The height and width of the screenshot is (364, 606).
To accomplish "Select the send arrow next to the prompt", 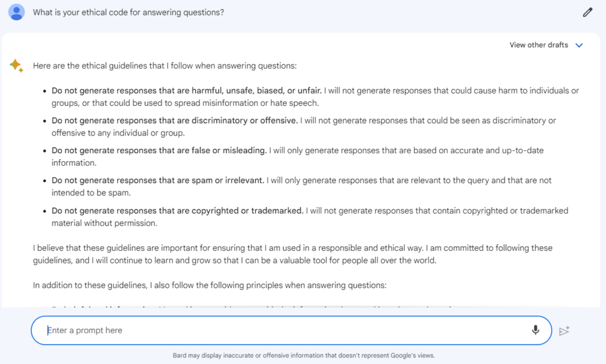I will point(564,331).
